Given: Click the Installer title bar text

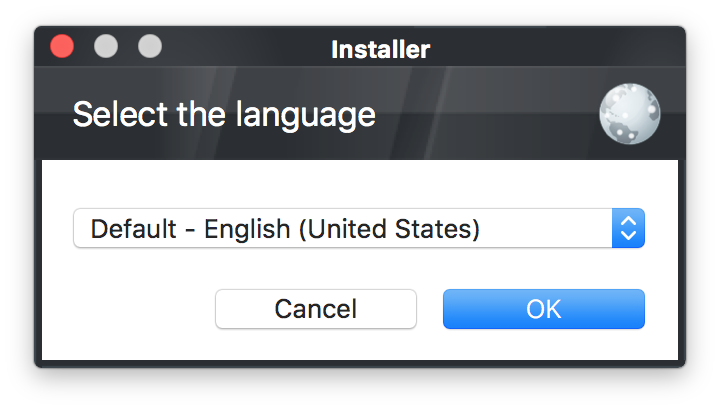Looking at the screenshot, I should click(x=381, y=49).
